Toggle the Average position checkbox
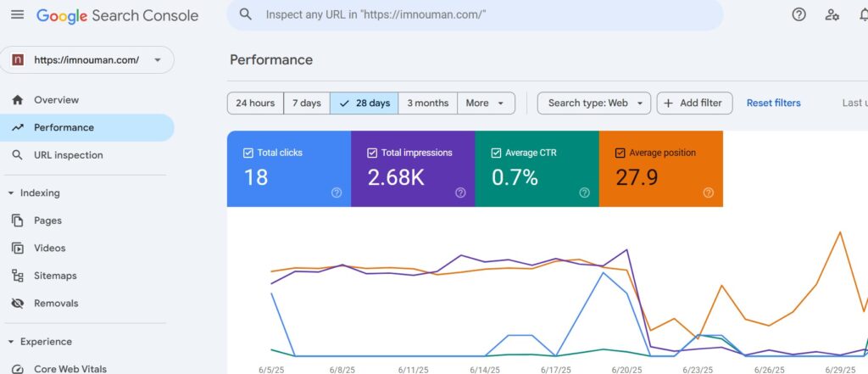 pyautogui.click(x=620, y=153)
